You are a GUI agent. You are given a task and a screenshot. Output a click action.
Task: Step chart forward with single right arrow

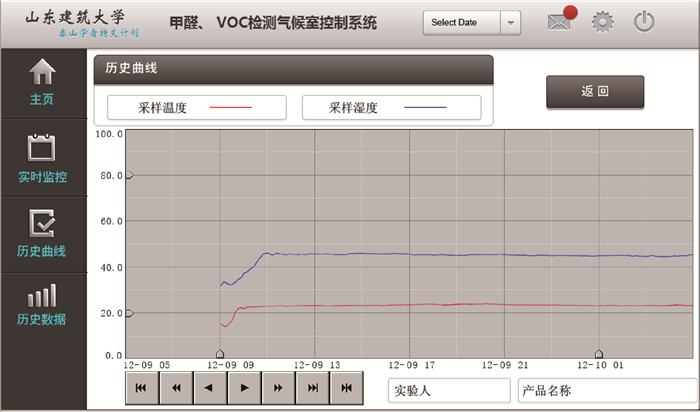tap(243, 388)
